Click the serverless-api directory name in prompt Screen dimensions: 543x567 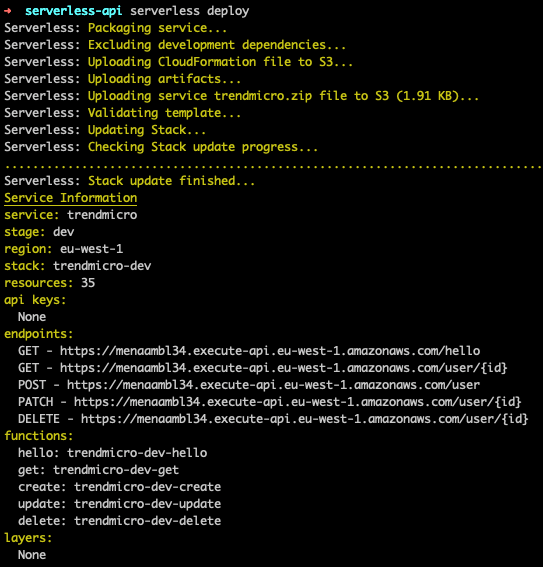73,11
